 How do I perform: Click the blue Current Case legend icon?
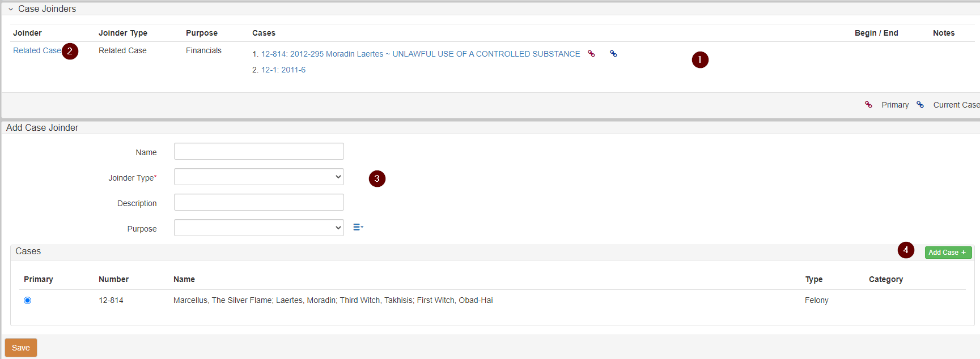click(x=920, y=105)
